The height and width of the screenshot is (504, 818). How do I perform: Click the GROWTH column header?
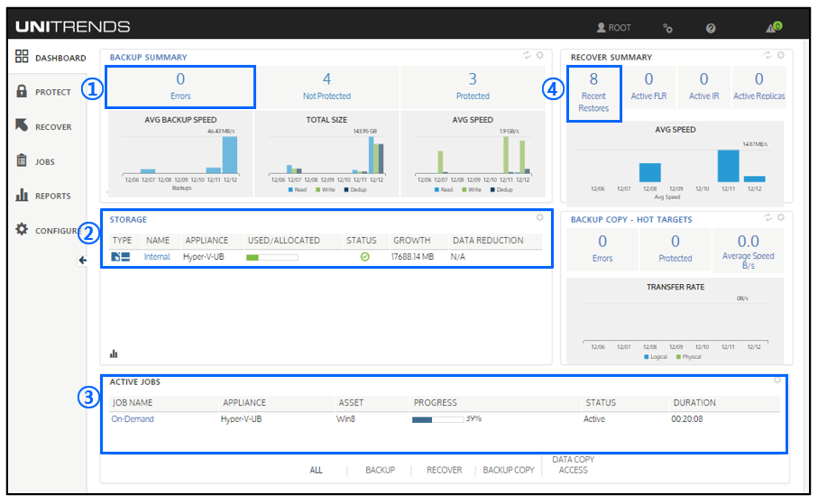pos(411,241)
